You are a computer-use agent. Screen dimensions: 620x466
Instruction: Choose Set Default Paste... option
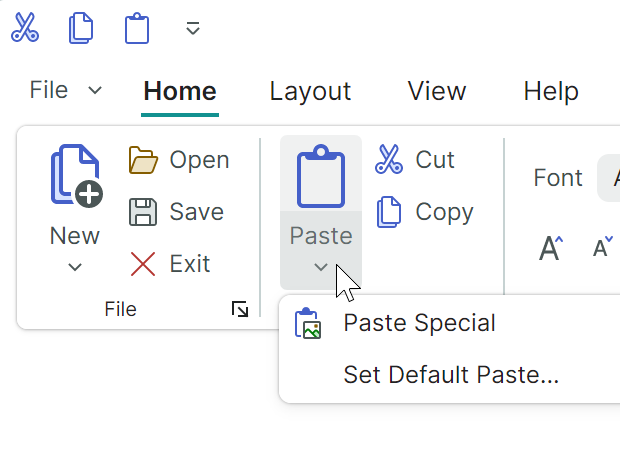(x=450, y=375)
